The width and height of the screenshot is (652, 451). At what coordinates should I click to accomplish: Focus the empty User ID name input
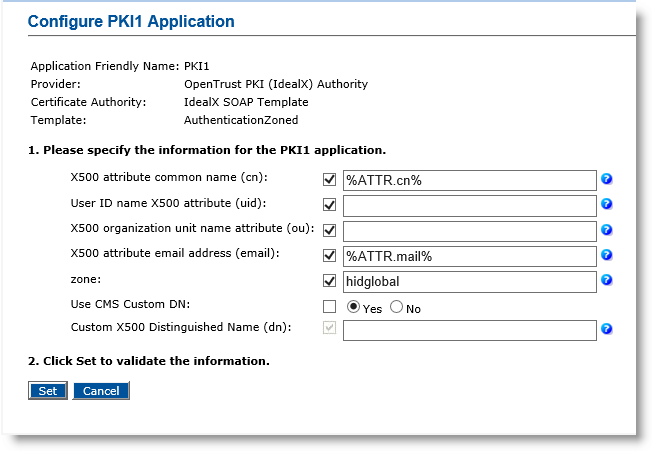tap(469, 206)
